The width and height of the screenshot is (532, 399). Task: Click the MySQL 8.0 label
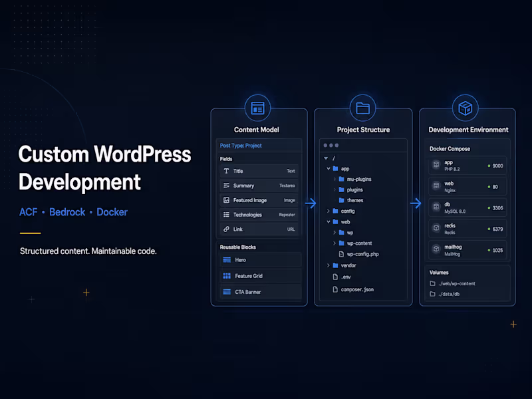click(x=455, y=211)
